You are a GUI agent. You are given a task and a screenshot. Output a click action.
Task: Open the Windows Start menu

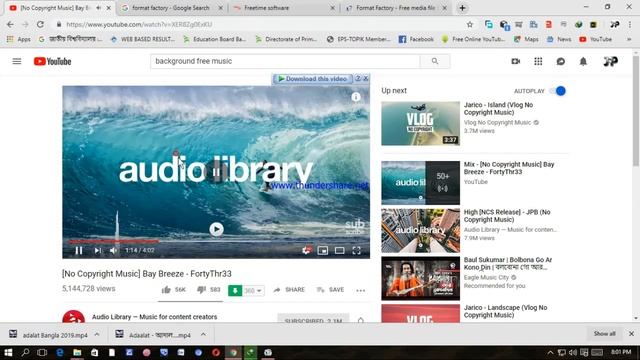tap(8, 352)
